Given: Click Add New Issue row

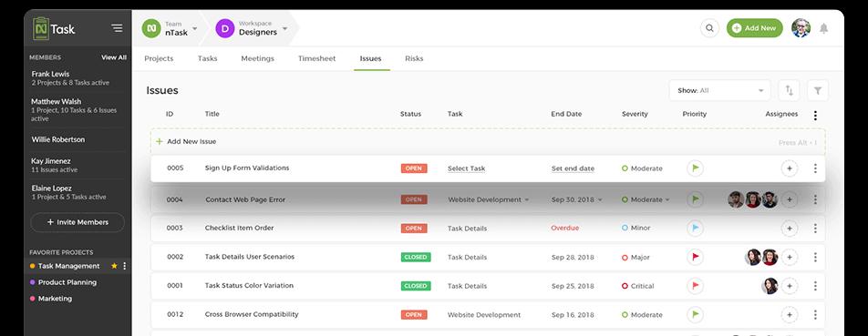Looking at the screenshot, I should (488, 141).
